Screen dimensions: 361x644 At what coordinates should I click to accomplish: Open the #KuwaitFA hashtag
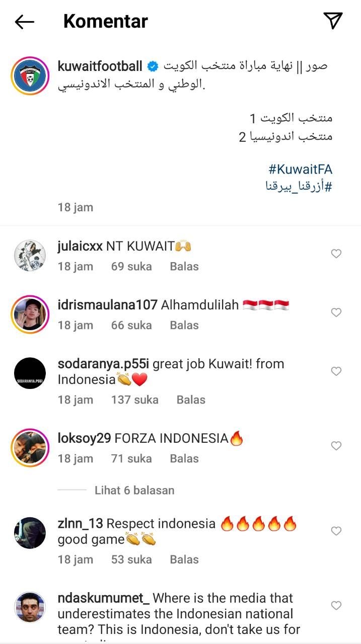coord(301,169)
